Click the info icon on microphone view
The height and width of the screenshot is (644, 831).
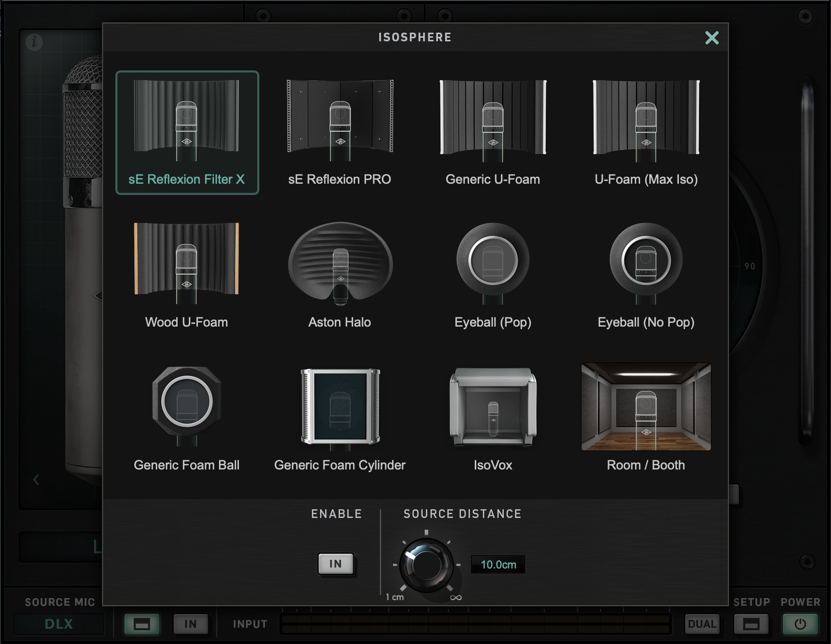pyautogui.click(x=34, y=42)
